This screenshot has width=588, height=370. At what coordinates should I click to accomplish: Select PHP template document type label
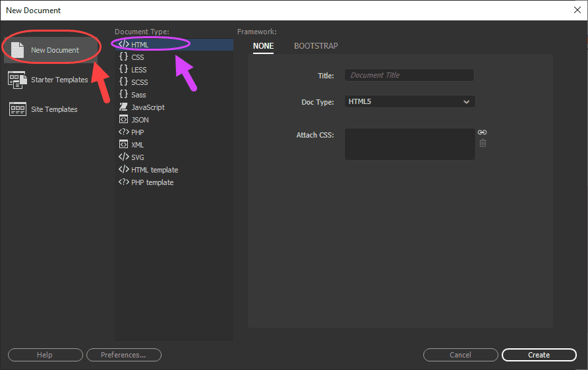[152, 182]
